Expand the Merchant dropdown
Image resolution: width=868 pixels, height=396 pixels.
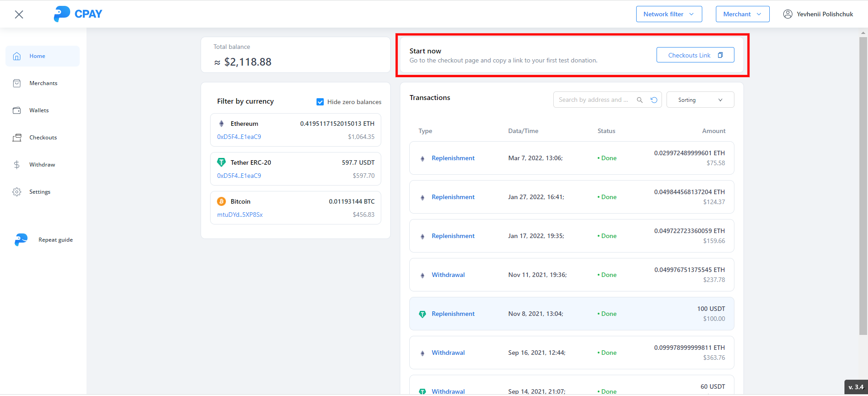[742, 14]
